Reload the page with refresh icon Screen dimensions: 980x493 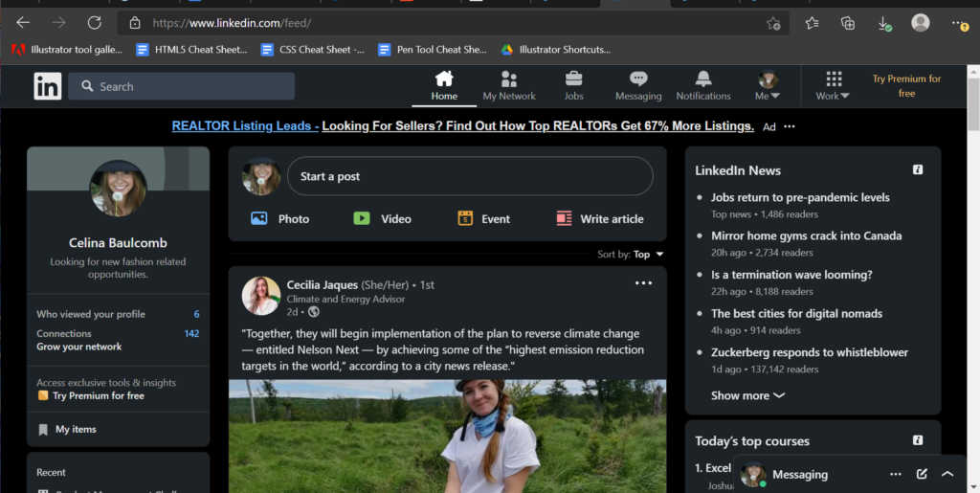(x=95, y=23)
